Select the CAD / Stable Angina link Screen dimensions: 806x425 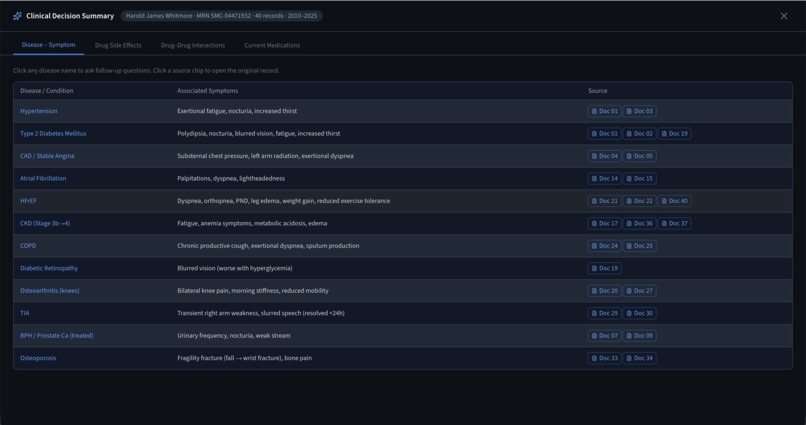point(47,156)
